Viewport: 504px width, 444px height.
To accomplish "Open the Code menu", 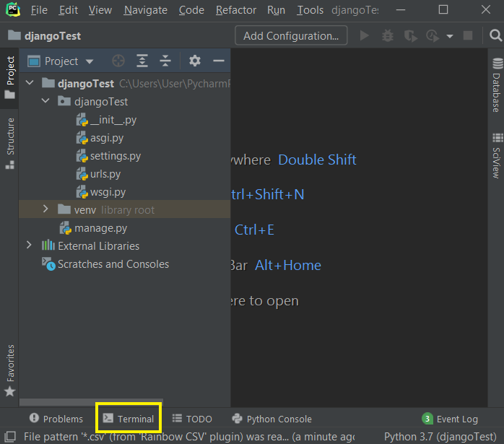I will pyautogui.click(x=191, y=10).
